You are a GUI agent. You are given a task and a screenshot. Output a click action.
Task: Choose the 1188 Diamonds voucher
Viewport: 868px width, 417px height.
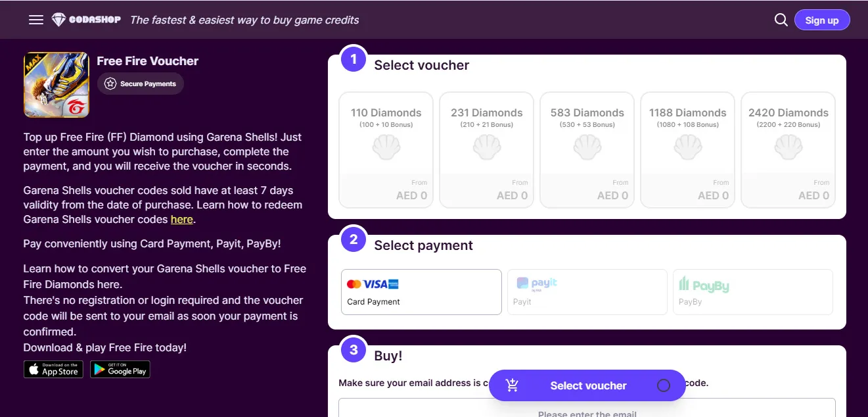pyautogui.click(x=687, y=150)
